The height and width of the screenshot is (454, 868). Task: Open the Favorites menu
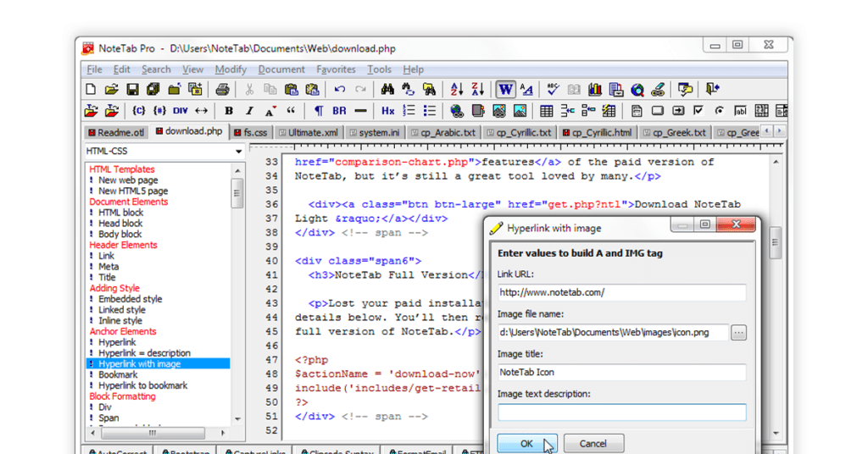coord(336,69)
